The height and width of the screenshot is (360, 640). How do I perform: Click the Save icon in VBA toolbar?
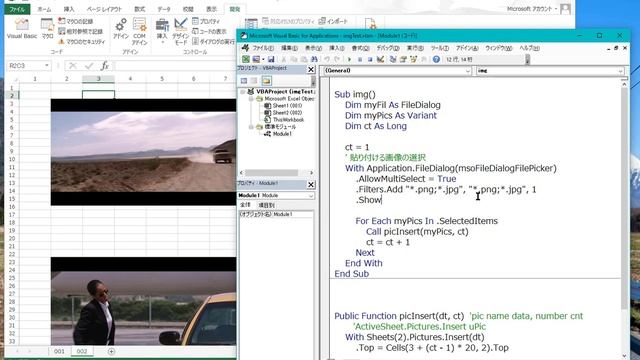[x=271, y=60]
